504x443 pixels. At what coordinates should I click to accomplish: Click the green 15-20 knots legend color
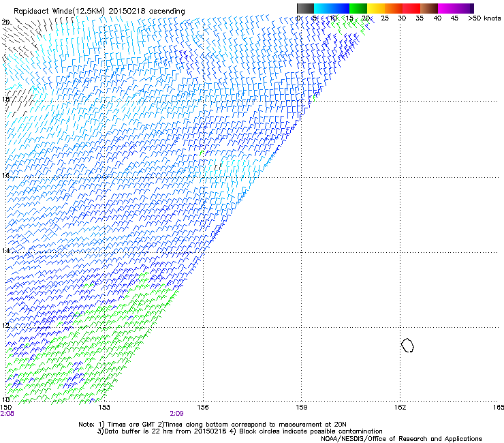point(358,8)
